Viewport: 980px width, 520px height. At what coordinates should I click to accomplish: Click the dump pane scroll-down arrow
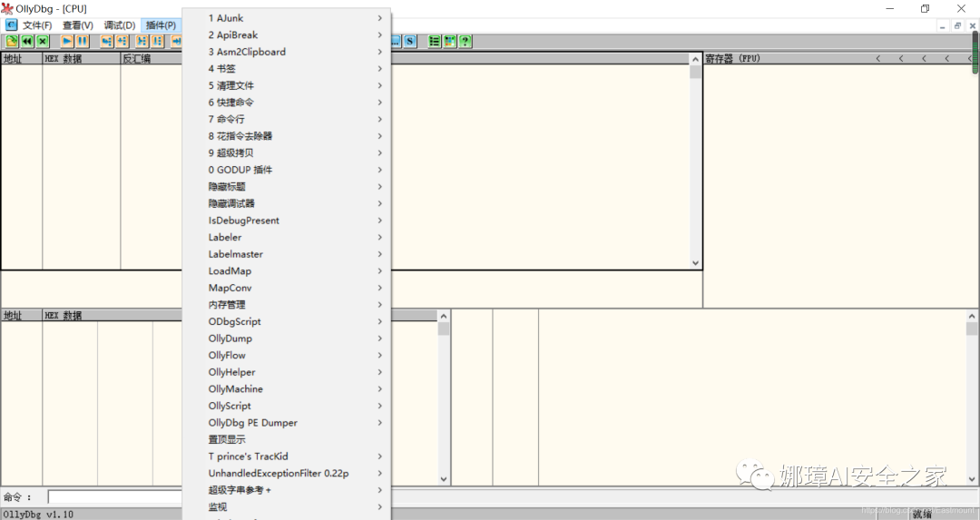pyautogui.click(x=444, y=479)
